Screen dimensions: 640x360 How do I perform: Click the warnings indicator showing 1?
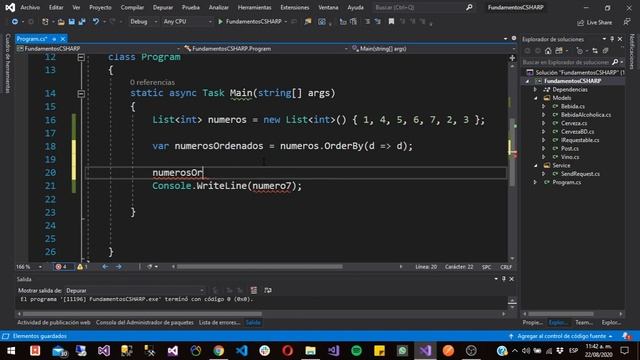82,267
